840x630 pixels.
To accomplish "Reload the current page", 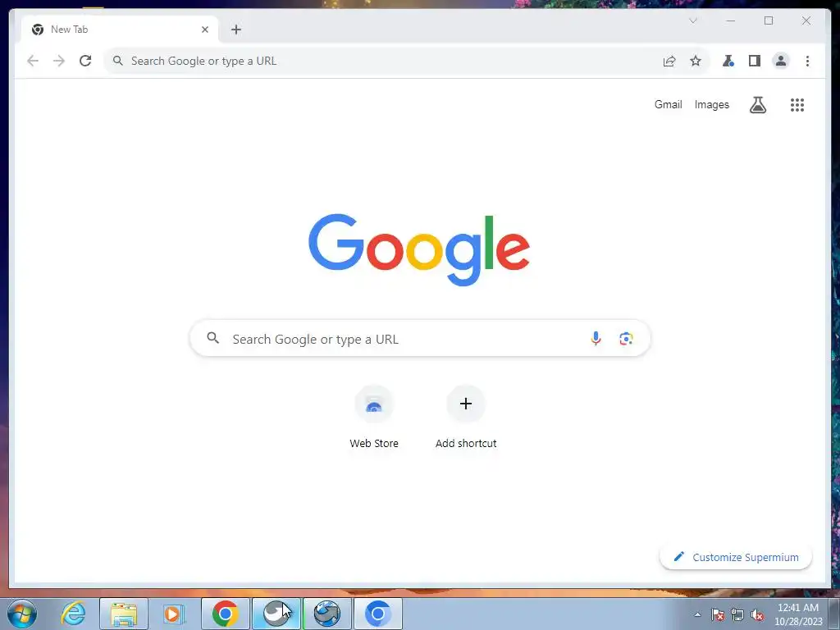I will (85, 61).
